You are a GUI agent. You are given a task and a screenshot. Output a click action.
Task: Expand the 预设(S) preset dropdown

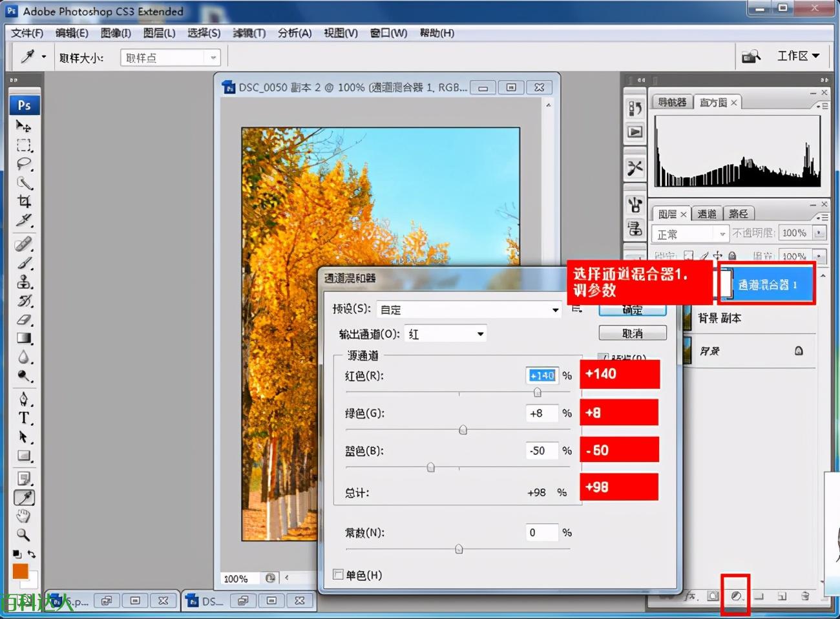(x=555, y=310)
